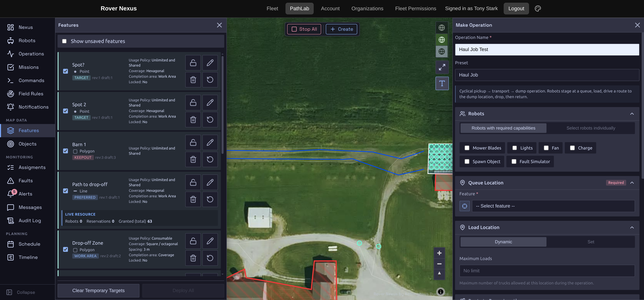
Task: Edit the Path to drop-off feature
Action: [210, 182]
